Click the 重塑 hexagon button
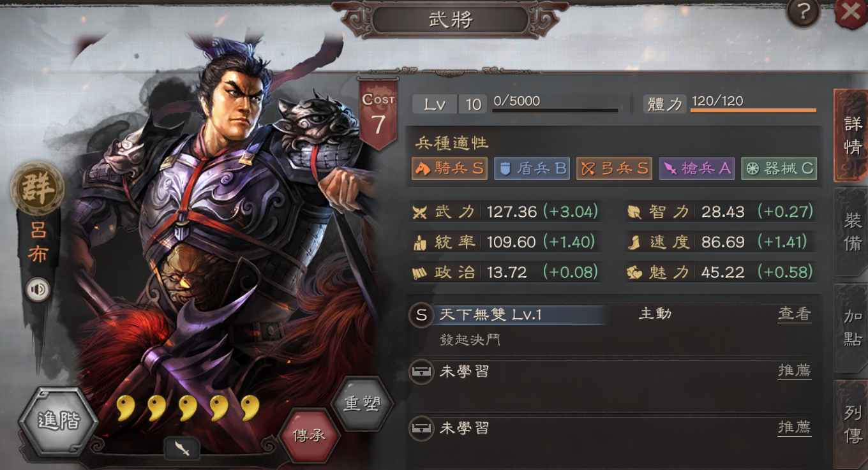This screenshot has width=868, height=470. click(x=363, y=404)
